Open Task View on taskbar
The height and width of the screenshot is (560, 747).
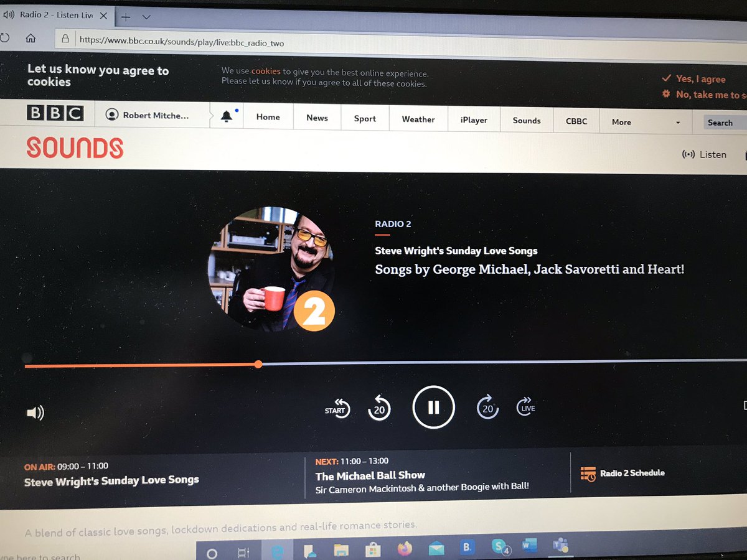[x=243, y=552]
